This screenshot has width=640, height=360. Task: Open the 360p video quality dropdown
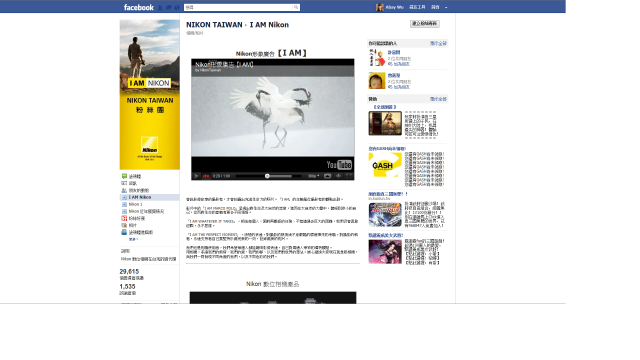click(x=313, y=176)
